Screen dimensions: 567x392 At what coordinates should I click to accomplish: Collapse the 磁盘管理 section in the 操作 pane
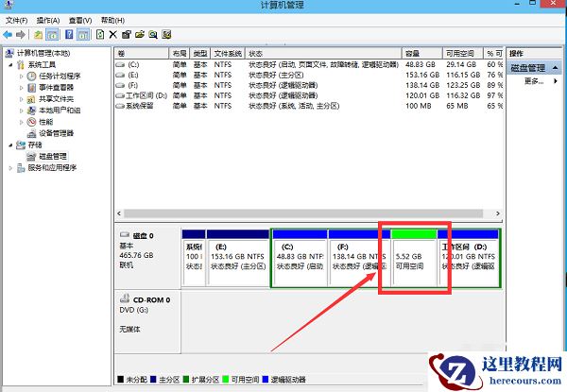[x=556, y=68]
